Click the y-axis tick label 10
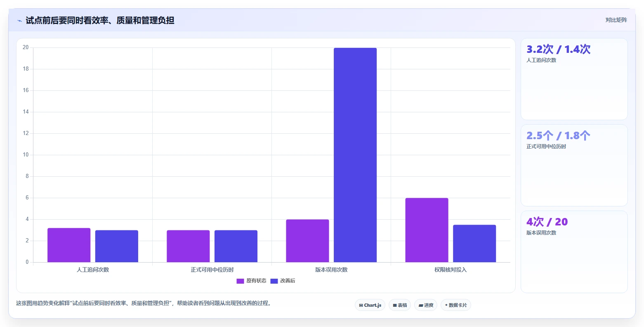This screenshot has width=644, height=327. pyautogui.click(x=26, y=155)
